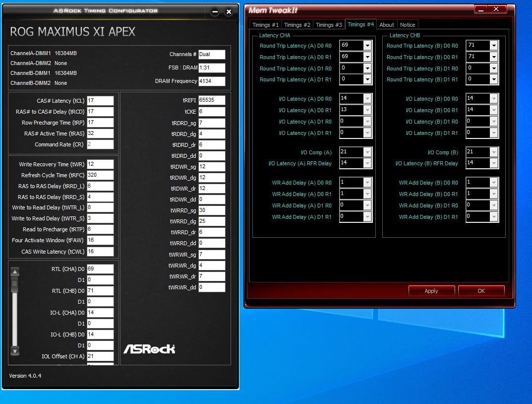532x404 pixels.
Task: Click the DRAM Frequency field
Action: click(212, 81)
